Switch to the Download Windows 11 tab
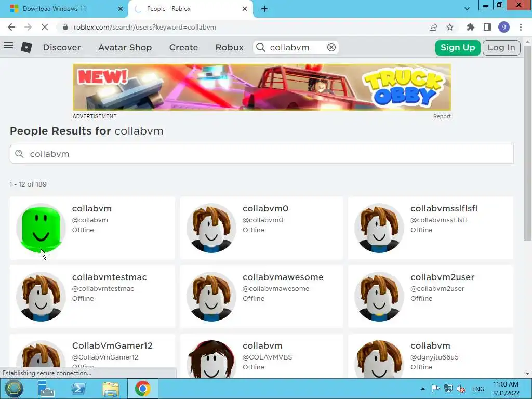The image size is (532, 399). [64, 9]
